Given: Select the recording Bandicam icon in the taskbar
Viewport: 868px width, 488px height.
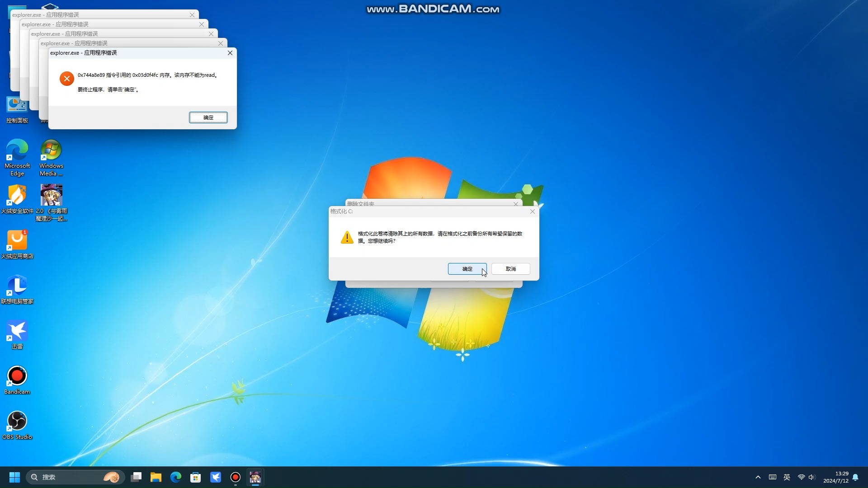Looking at the screenshot, I should click(235, 477).
